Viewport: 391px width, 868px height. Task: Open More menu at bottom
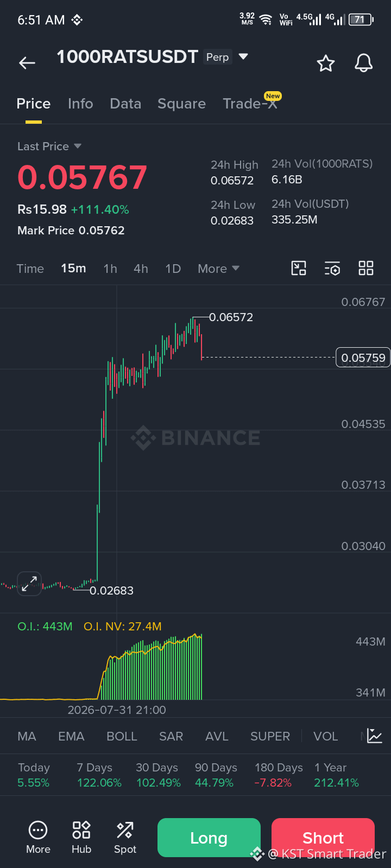click(x=38, y=838)
